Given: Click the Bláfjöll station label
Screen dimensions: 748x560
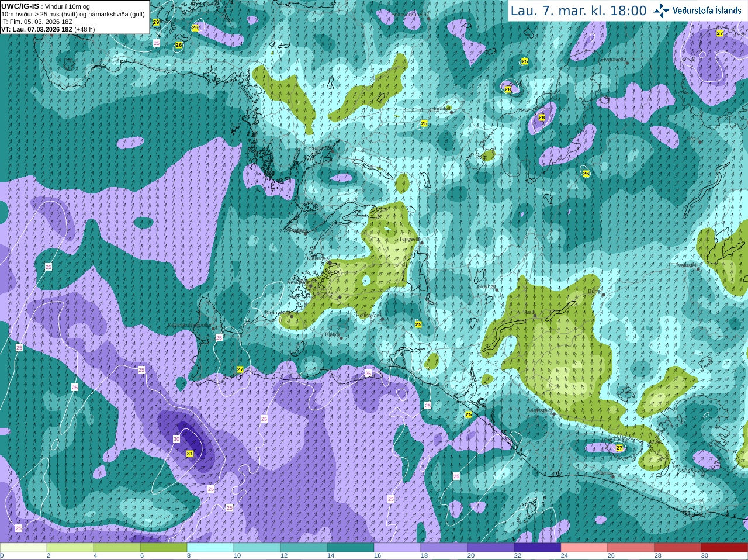Looking at the screenshot, I should [x=332, y=334].
